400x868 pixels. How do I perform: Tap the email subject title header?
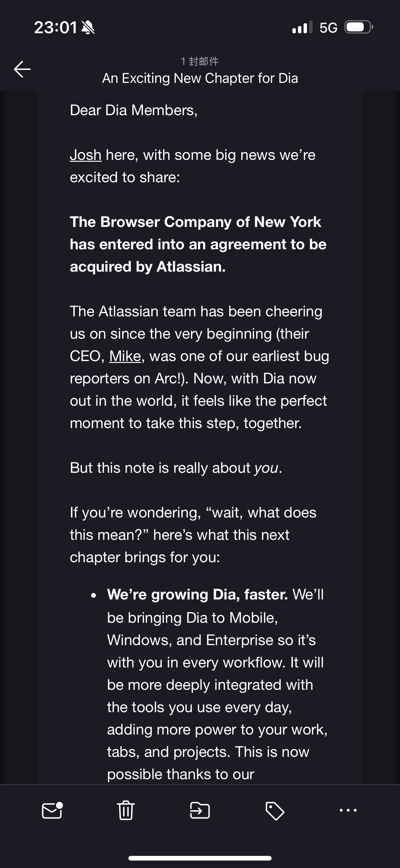click(x=200, y=78)
